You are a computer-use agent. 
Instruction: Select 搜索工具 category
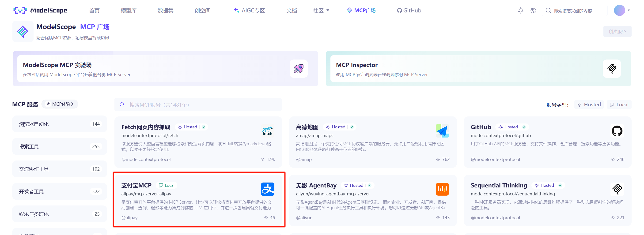pos(60,147)
